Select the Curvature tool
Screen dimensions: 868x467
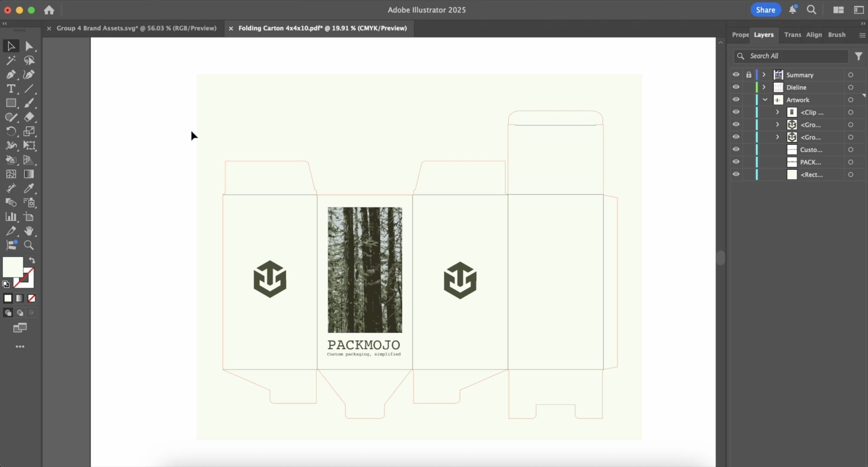(x=29, y=75)
